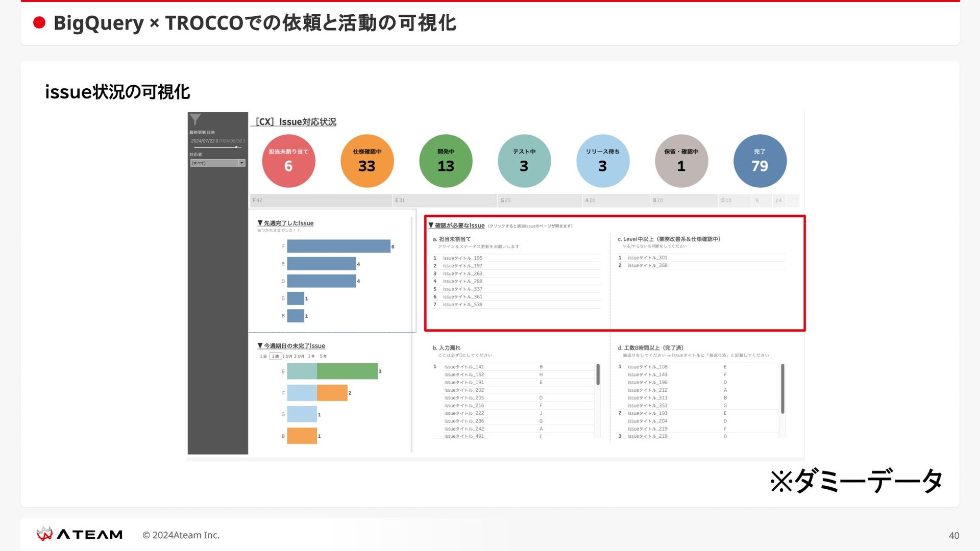Click the [CX] Issue対応状況 dashboard title

click(296, 122)
